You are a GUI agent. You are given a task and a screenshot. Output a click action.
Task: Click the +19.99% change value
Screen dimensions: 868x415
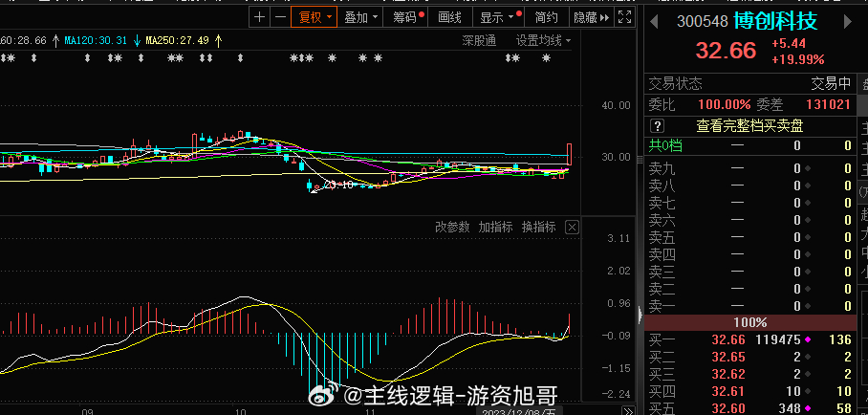tap(797, 59)
